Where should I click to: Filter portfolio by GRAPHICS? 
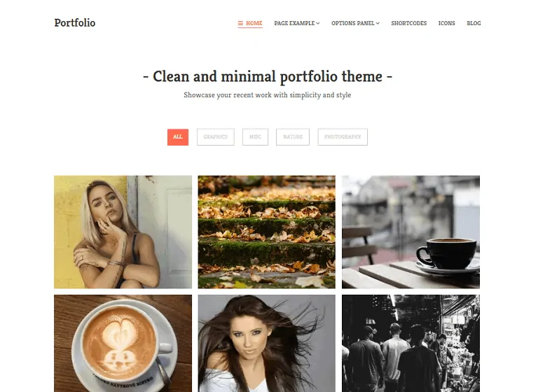pyautogui.click(x=216, y=136)
